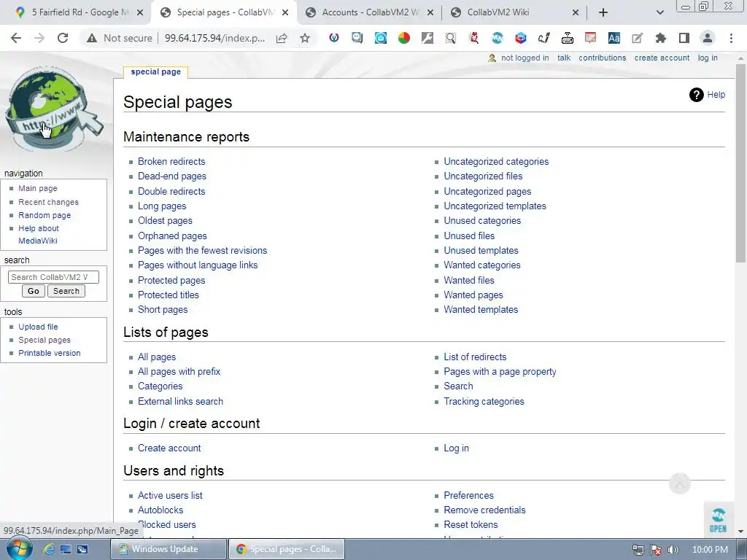Open the Windows Start orb
Image resolution: width=747 pixels, height=560 pixels.
pos(20,548)
